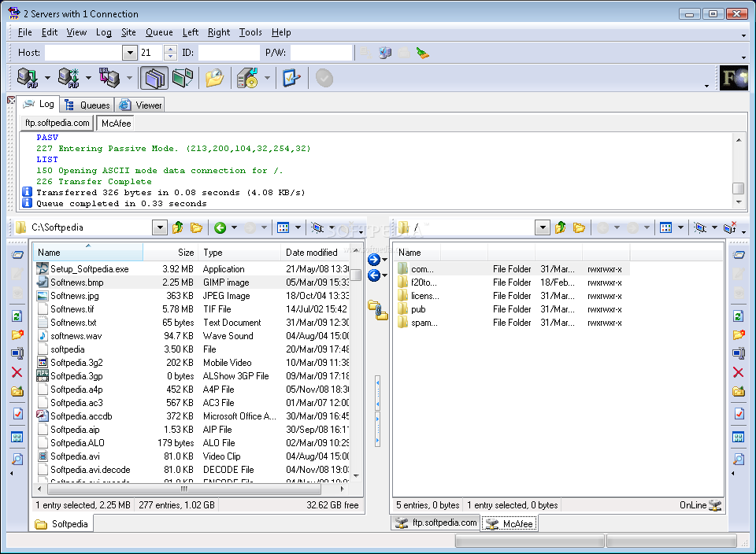756x554 pixels.
Task: Switch to the Viewer tab
Action: click(x=140, y=105)
